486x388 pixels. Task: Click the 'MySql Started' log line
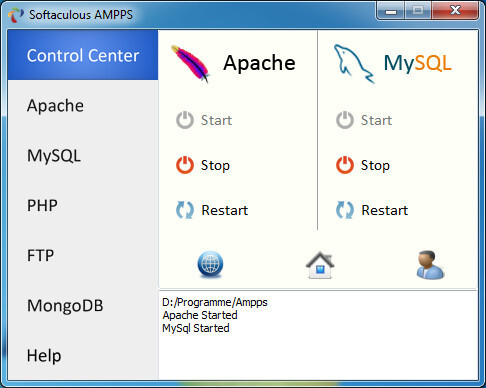point(196,328)
